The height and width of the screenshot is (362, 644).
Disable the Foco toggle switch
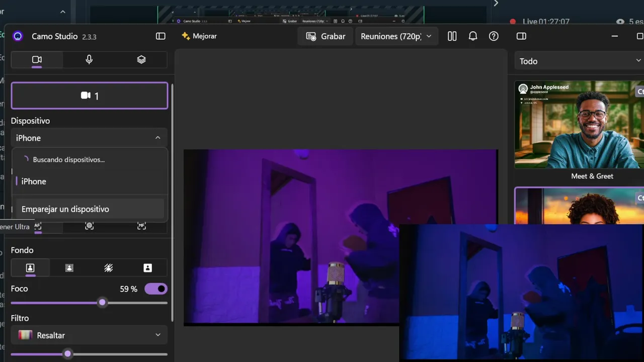tap(156, 289)
